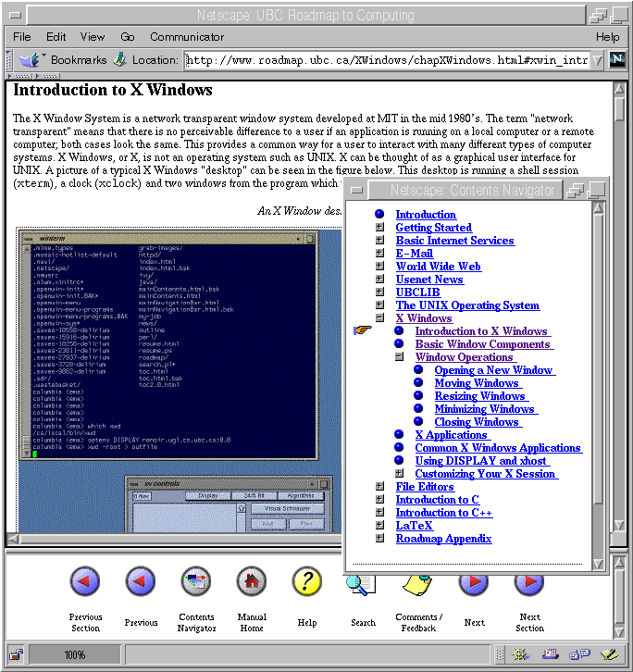
Task: Click the blue bullet beside Basic Window Components
Action: tap(399, 343)
